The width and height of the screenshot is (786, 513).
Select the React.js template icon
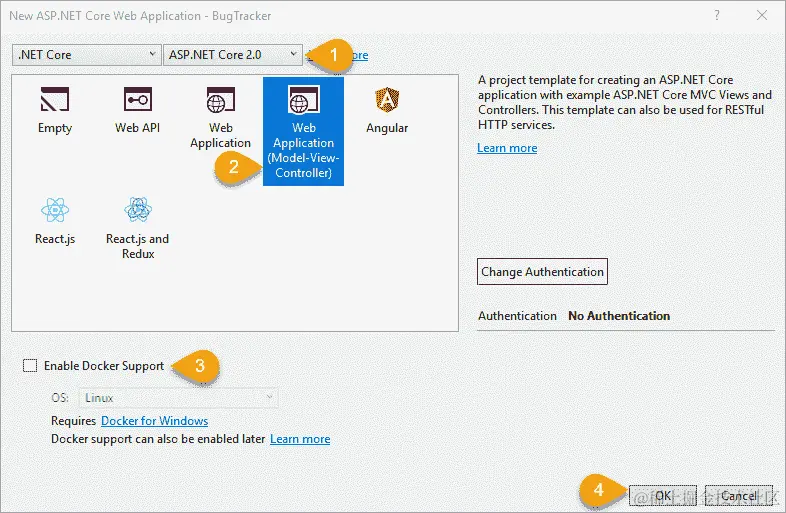[55, 210]
